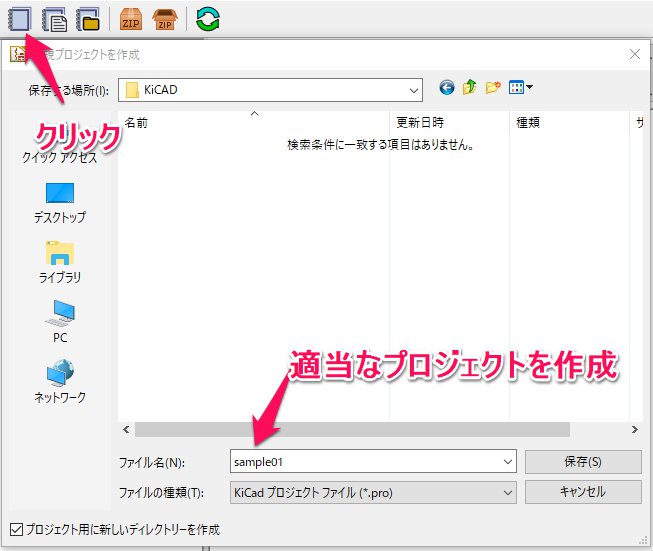Expand the file name dropdown arrow
Image resolution: width=653 pixels, height=551 pixels.
506,462
